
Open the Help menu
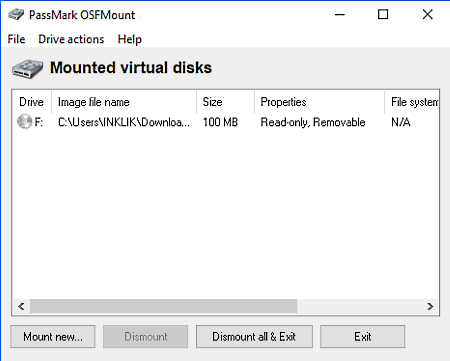pos(130,39)
